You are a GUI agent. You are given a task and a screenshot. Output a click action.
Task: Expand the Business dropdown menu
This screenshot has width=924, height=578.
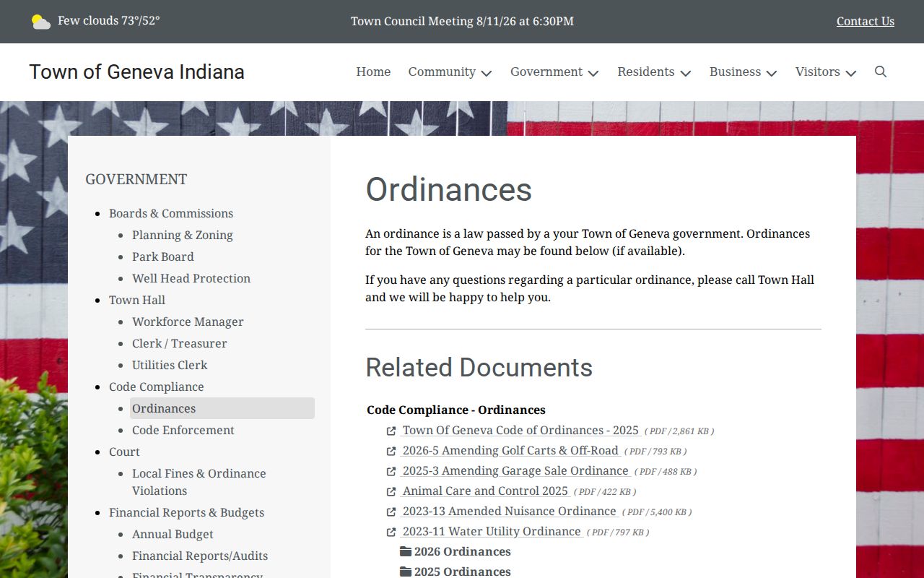[743, 72]
